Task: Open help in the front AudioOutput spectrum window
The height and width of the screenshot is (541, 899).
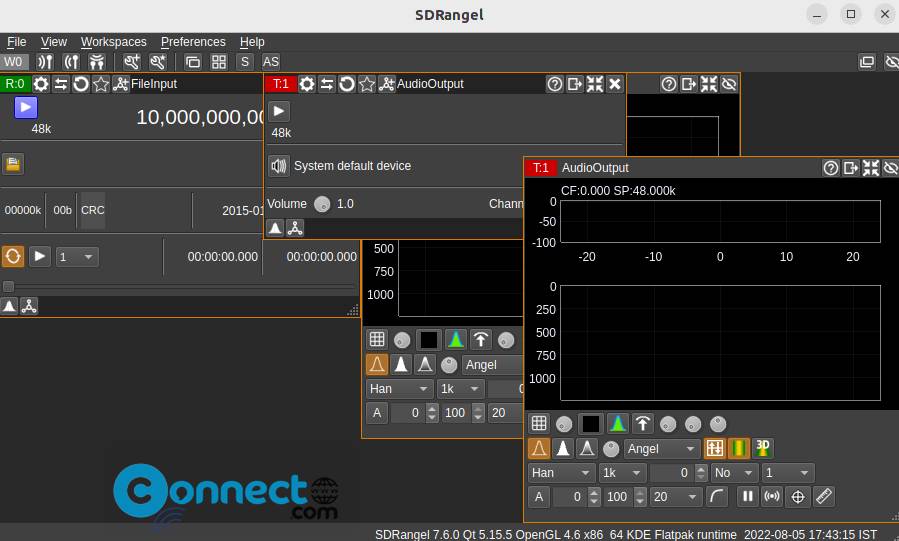Action: 831,168
